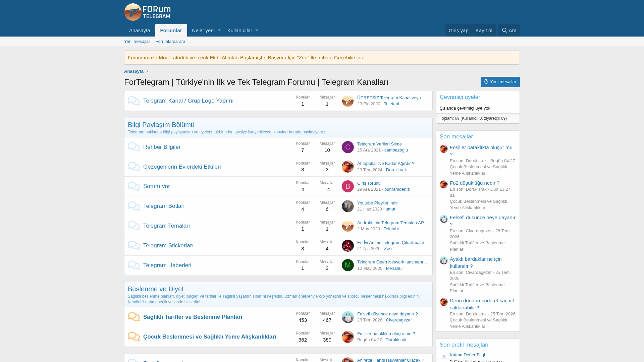
Task: Click forum icon beside Sorum Var
Action: click(134, 186)
